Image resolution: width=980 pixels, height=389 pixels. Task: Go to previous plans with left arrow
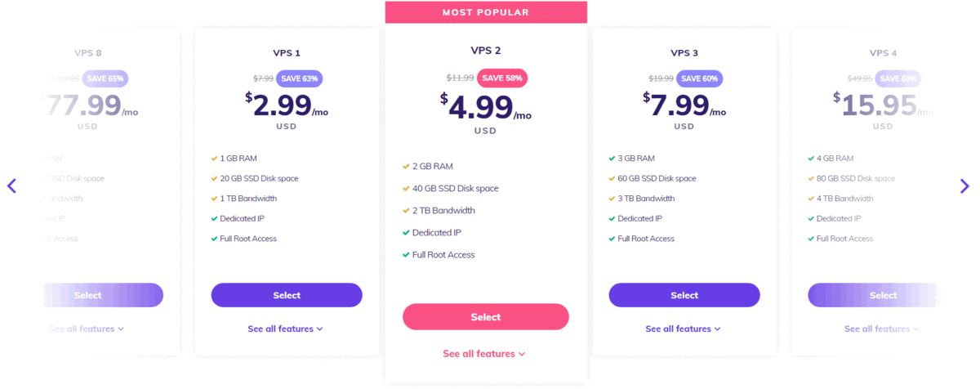11,186
